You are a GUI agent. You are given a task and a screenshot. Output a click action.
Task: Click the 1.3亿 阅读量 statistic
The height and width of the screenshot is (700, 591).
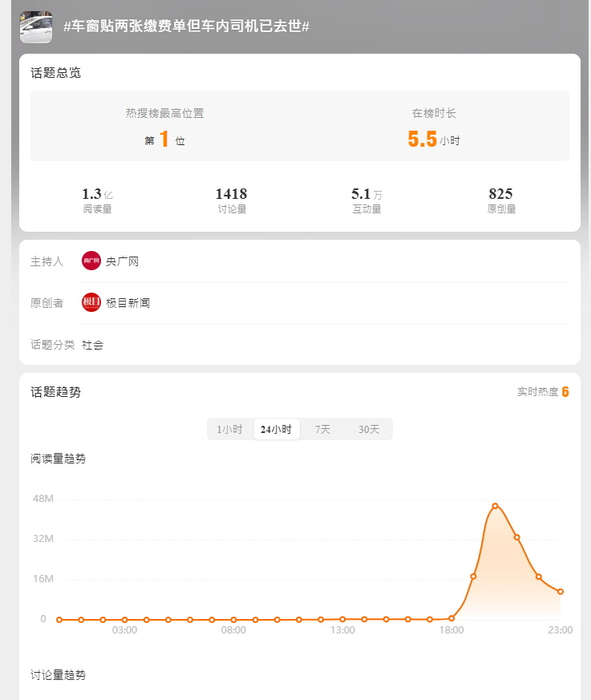(x=97, y=200)
